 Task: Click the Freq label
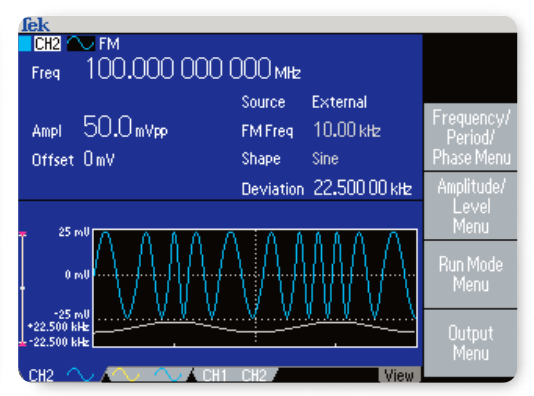point(46,73)
